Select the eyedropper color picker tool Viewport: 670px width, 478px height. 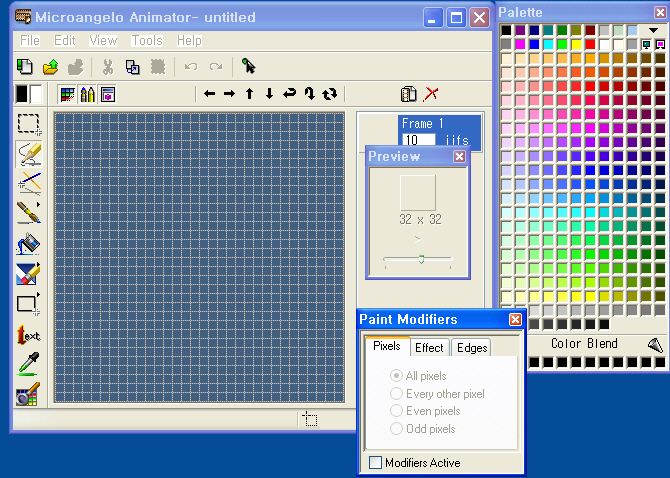tap(29, 364)
